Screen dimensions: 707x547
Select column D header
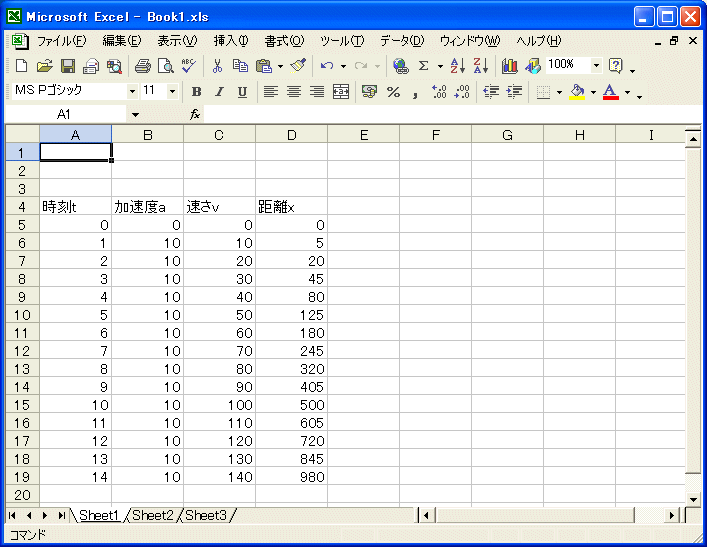click(291, 135)
